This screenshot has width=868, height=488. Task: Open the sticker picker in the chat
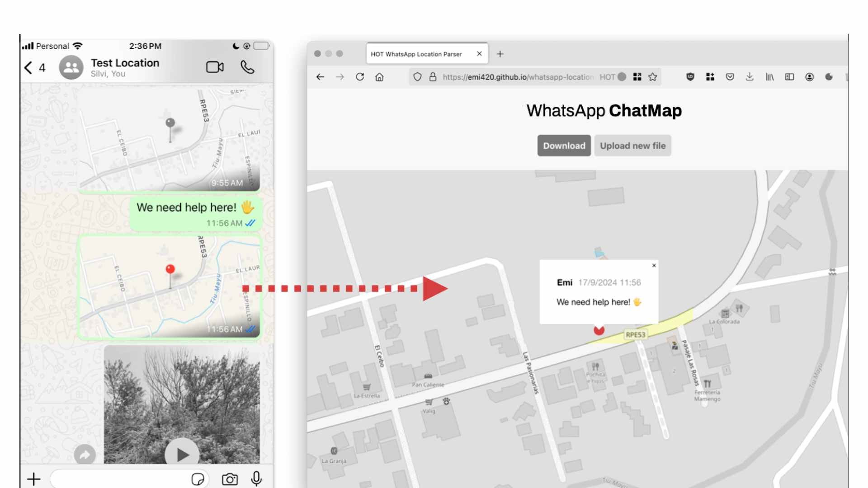(x=198, y=479)
